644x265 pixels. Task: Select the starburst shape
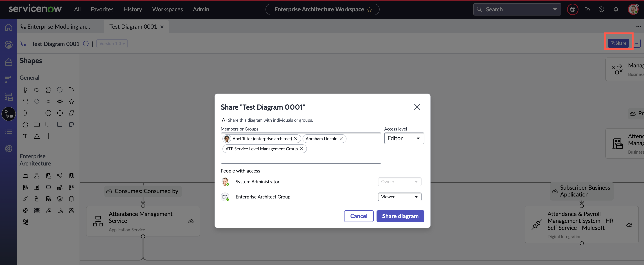point(60,101)
